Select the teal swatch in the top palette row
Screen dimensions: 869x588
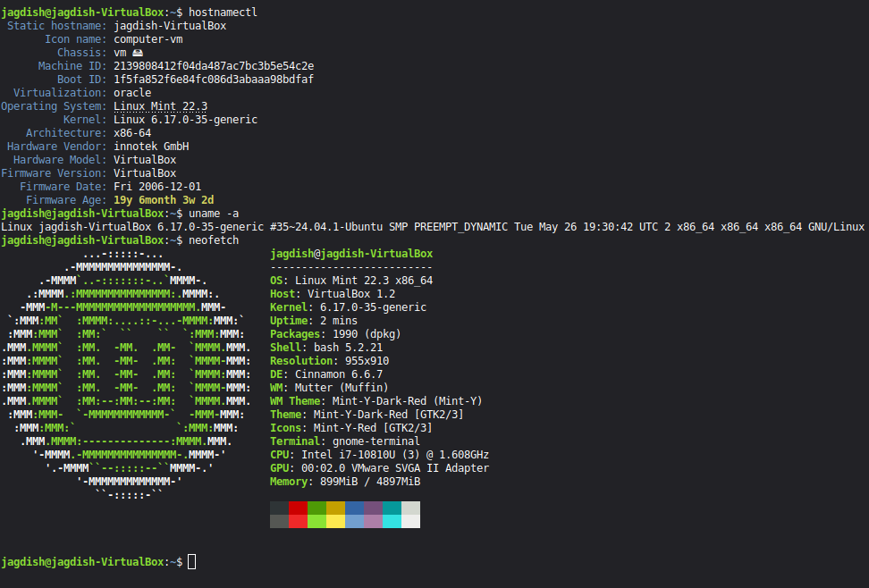(392, 508)
